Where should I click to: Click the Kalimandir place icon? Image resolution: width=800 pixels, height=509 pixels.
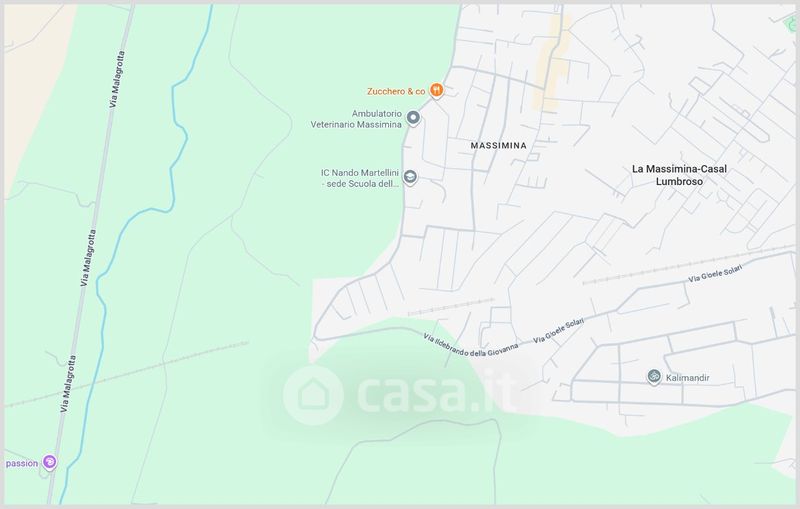(x=654, y=377)
